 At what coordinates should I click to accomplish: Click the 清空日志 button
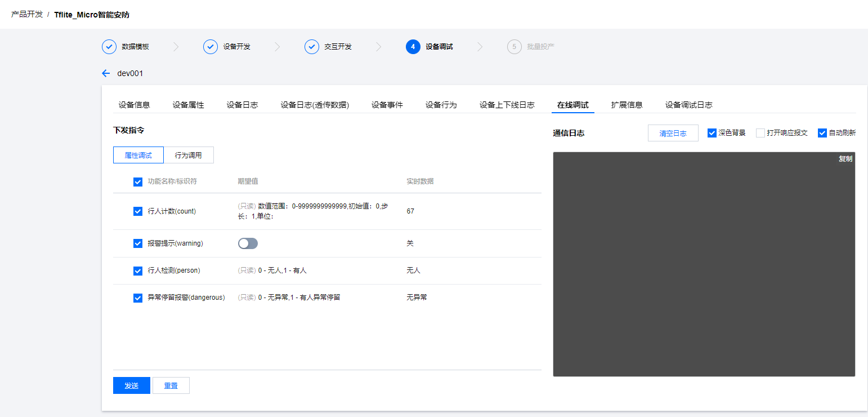click(673, 133)
